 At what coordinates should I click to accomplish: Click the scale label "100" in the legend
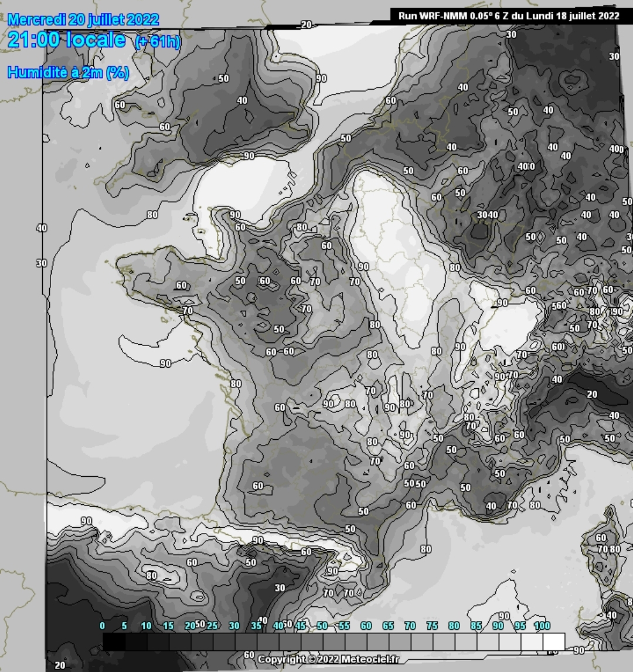point(542,626)
